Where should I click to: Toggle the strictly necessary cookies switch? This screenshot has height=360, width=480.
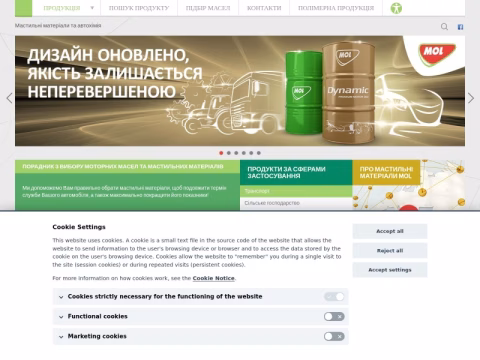tap(334, 296)
